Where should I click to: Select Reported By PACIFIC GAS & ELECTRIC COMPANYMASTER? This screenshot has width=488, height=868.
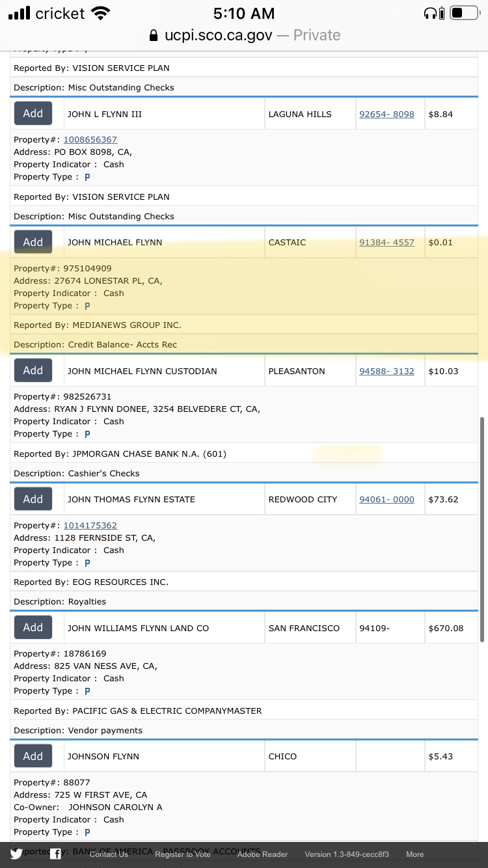tap(138, 711)
